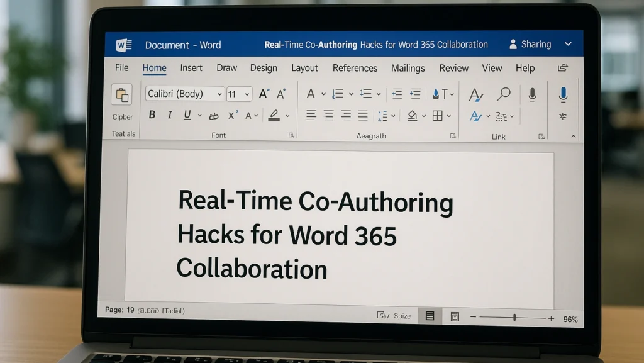The height and width of the screenshot is (363, 644).
Task: Apply justified paragraph alignment
Action: (x=362, y=115)
